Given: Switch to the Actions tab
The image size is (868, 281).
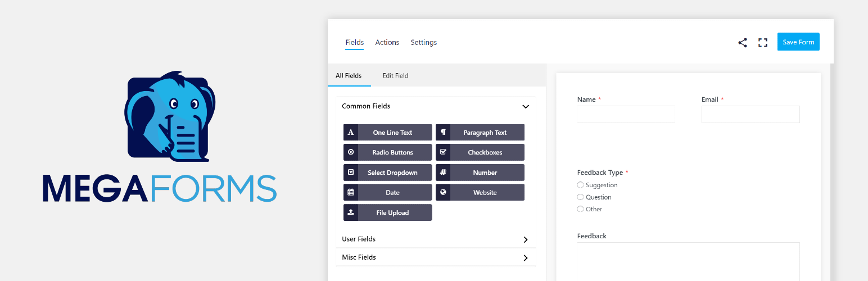Looking at the screenshot, I should [387, 43].
